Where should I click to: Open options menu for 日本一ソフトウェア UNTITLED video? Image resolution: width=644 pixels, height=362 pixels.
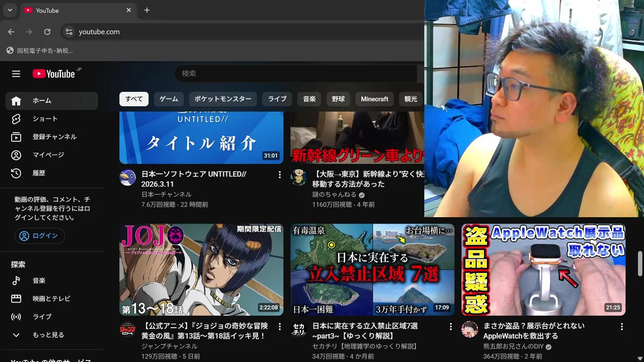[280, 174]
